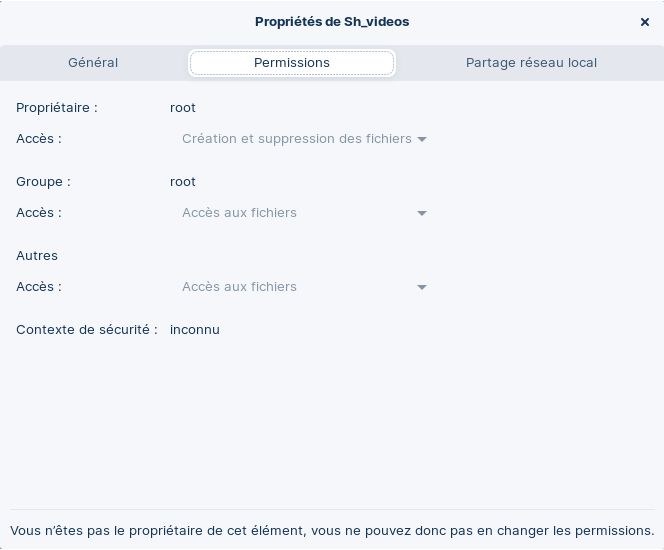Click the security context value 'inconnu'
This screenshot has height=550, width=664.
pos(195,330)
